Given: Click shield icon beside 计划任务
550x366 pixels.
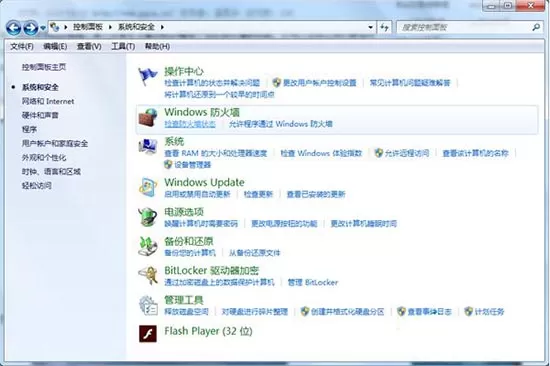Looking at the screenshot, I should [468, 311].
